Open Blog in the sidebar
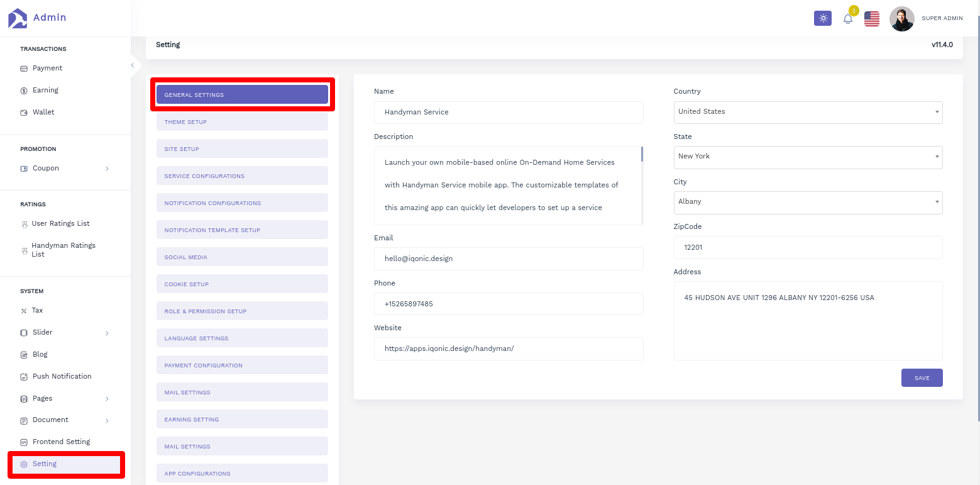 (x=40, y=355)
